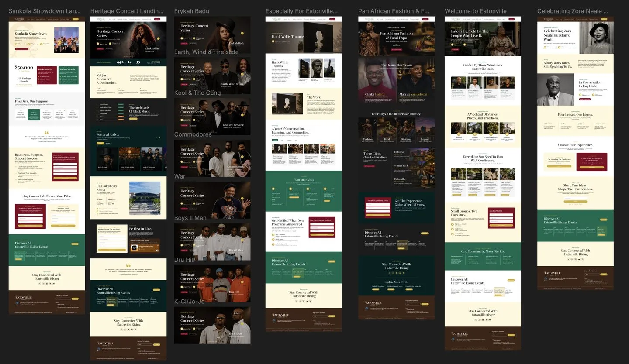Select the 'Winter Park' city entry

(x=401, y=166)
